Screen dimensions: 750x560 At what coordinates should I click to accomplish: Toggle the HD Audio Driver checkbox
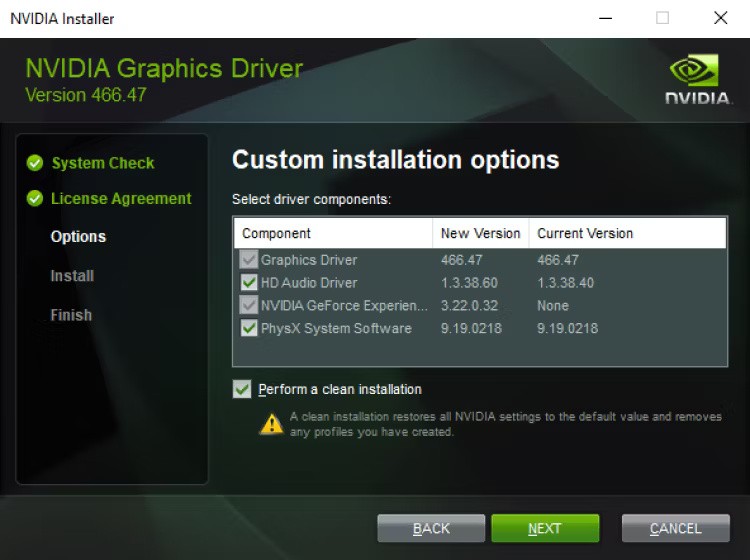click(249, 283)
